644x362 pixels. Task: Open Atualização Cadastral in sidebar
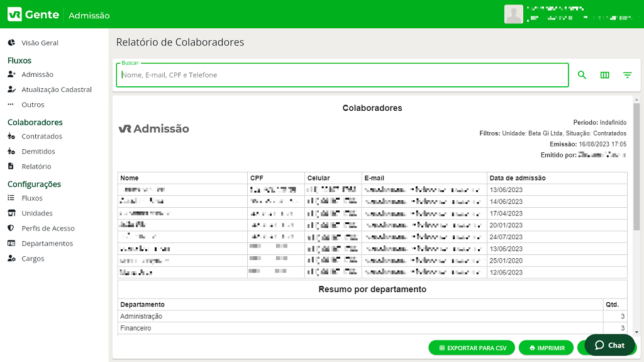click(56, 89)
